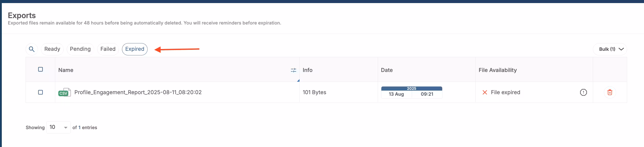Switch to the Ready filter
The height and width of the screenshot is (147, 644).
pos(52,49)
